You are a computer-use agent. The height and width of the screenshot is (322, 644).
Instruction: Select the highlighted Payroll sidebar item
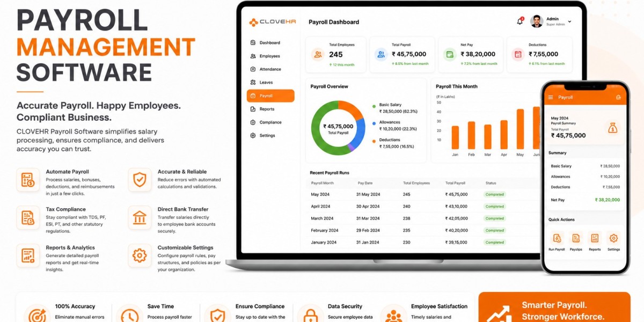tap(270, 96)
